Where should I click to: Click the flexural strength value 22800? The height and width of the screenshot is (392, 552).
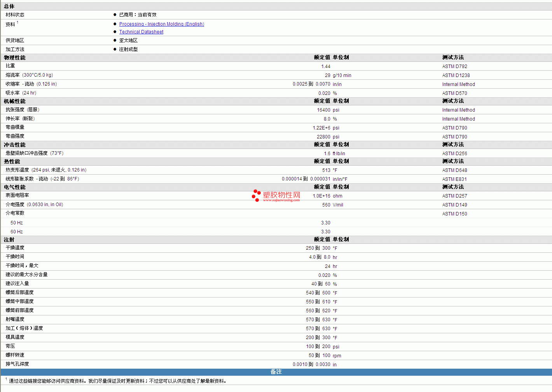(323, 137)
